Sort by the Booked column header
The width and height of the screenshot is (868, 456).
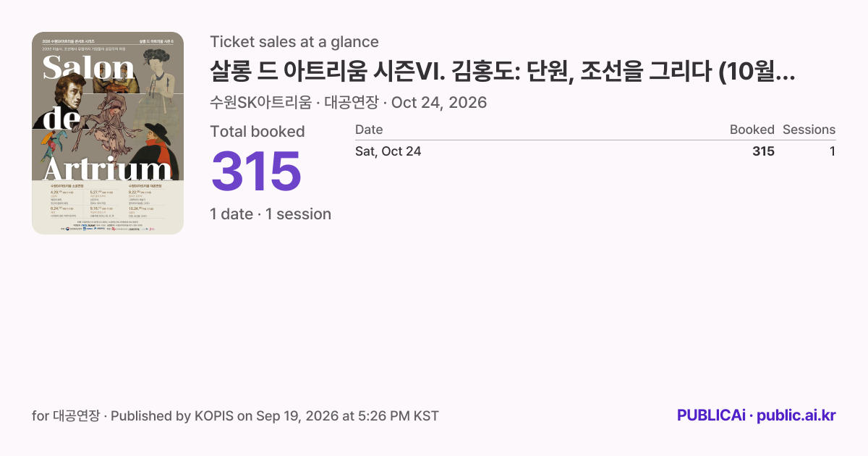coord(752,130)
